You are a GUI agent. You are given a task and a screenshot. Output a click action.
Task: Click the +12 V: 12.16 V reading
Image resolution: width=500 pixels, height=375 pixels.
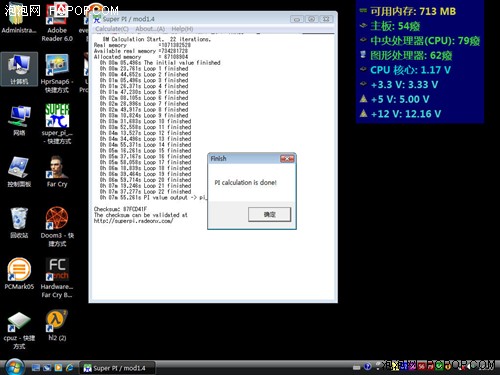(x=406, y=114)
